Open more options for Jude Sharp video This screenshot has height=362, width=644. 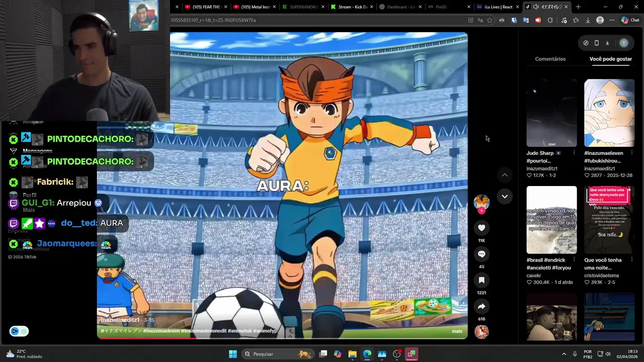574,153
